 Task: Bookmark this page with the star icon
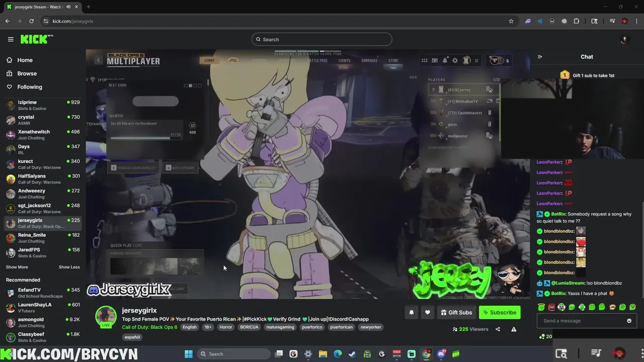[x=511, y=21]
